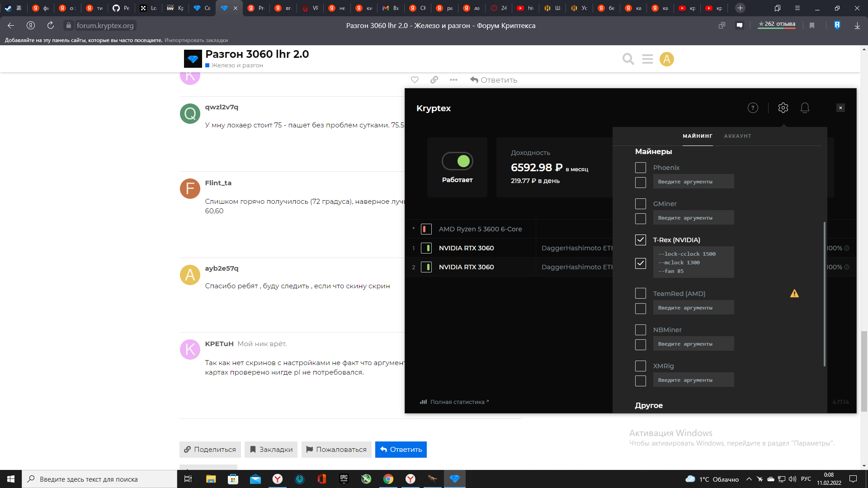Open the GitHub browser tab
This screenshot has width=868, height=488.
pyautogui.click(x=121, y=8)
